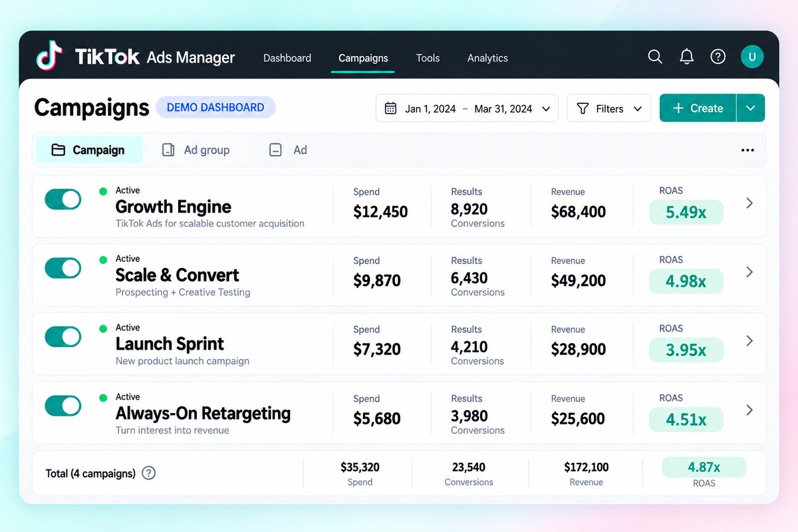Open the Growth Engine campaign name

pyautogui.click(x=174, y=207)
